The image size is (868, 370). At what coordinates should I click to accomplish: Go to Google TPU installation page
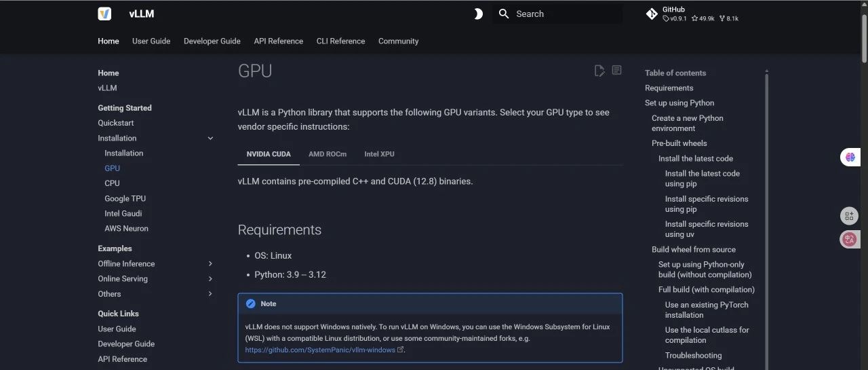pos(125,199)
